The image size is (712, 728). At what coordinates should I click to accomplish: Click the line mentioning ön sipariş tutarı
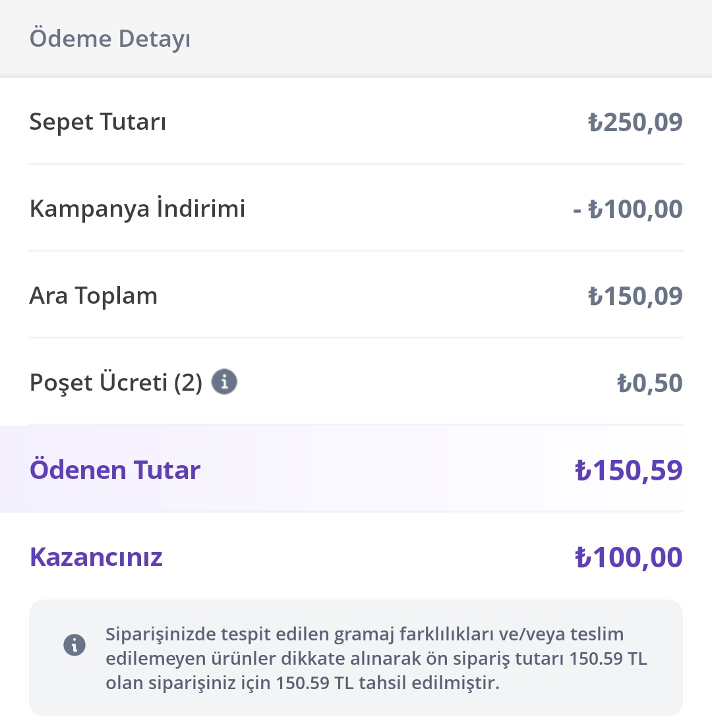pyautogui.click(x=376, y=659)
